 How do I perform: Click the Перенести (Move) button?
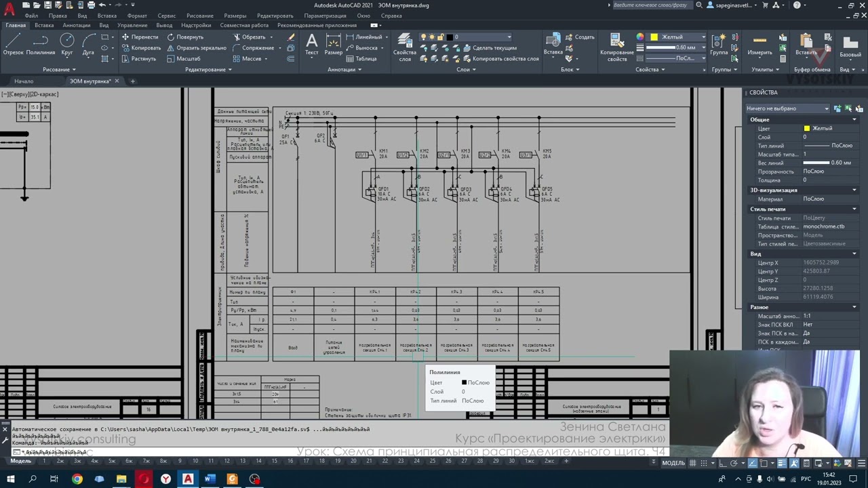[140, 37]
